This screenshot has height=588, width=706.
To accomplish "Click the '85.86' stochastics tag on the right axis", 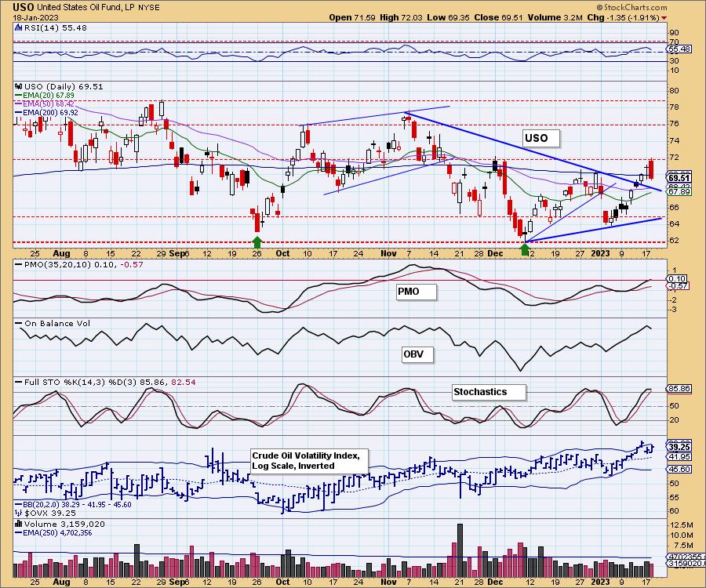I will (679, 389).
